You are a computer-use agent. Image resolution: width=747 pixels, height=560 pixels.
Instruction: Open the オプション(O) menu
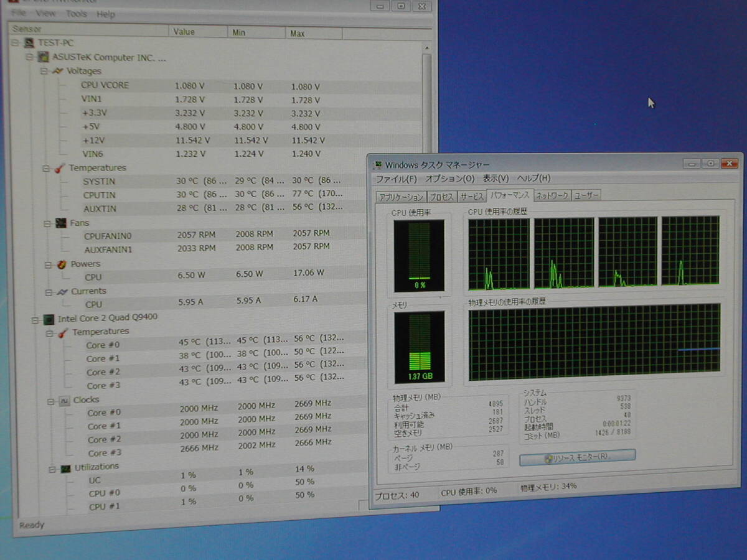pyautogui.click(x=449, y=179)
